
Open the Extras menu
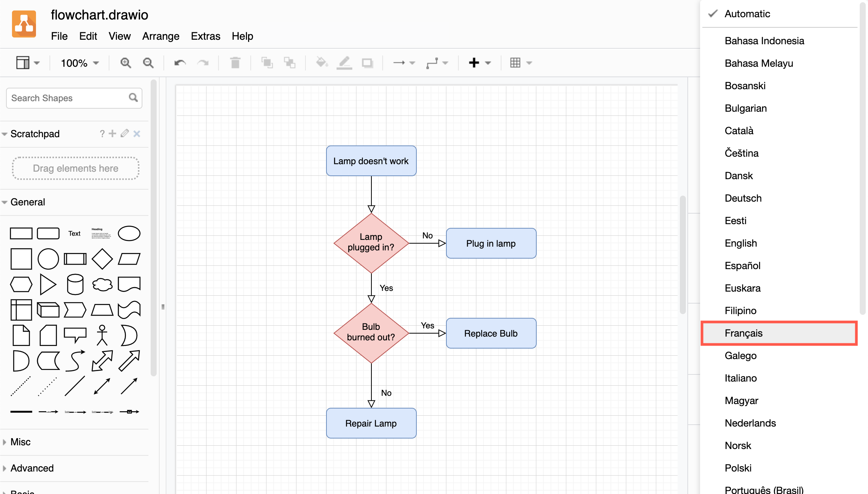click(x=205, y=36)
